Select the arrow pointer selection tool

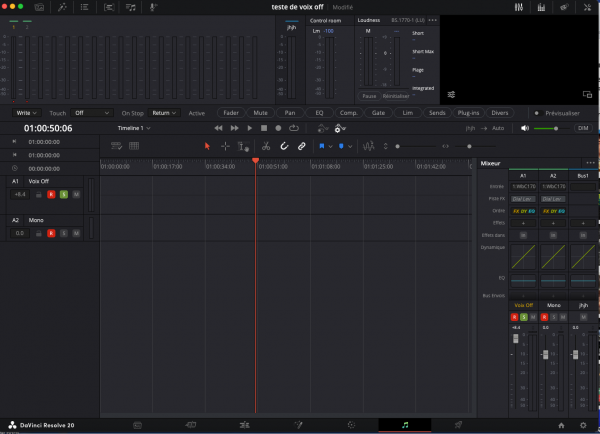[208, 146]
